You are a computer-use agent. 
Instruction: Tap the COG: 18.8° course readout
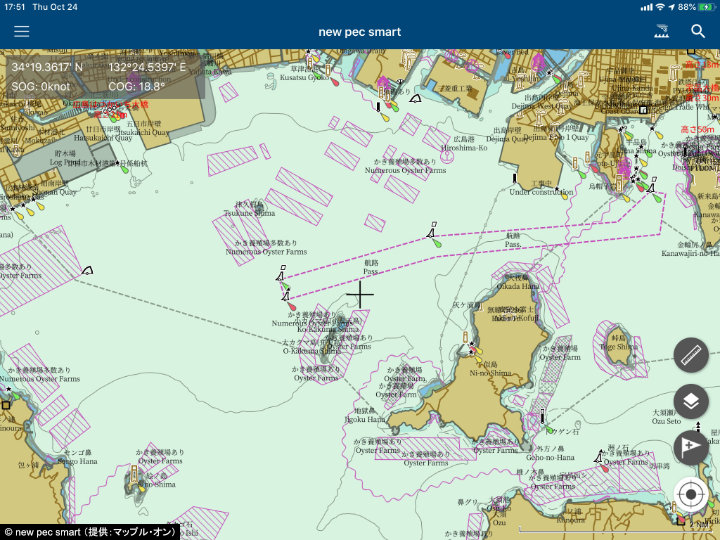(136, 86)
